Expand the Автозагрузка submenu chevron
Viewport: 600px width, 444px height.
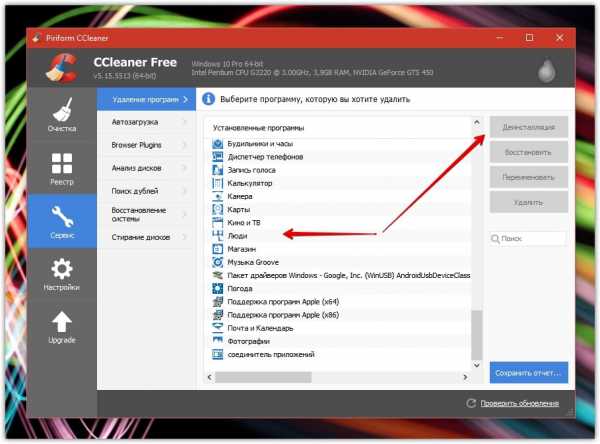pyautogui.click(x=185, y=122)
